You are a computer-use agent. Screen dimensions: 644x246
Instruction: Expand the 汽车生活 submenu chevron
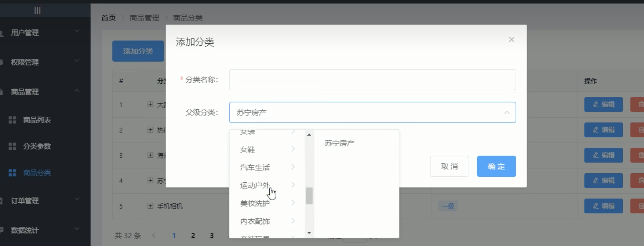[x=293, y=167]
